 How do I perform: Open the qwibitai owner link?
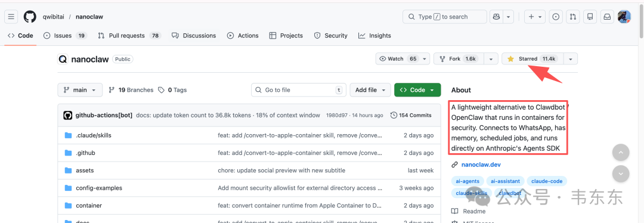pos(53,17)
